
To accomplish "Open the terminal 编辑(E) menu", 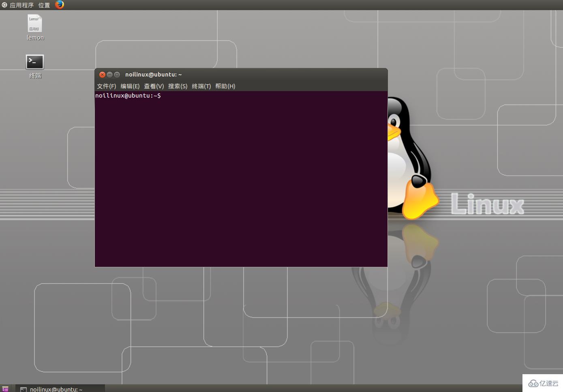I will [x=130, y=86].
